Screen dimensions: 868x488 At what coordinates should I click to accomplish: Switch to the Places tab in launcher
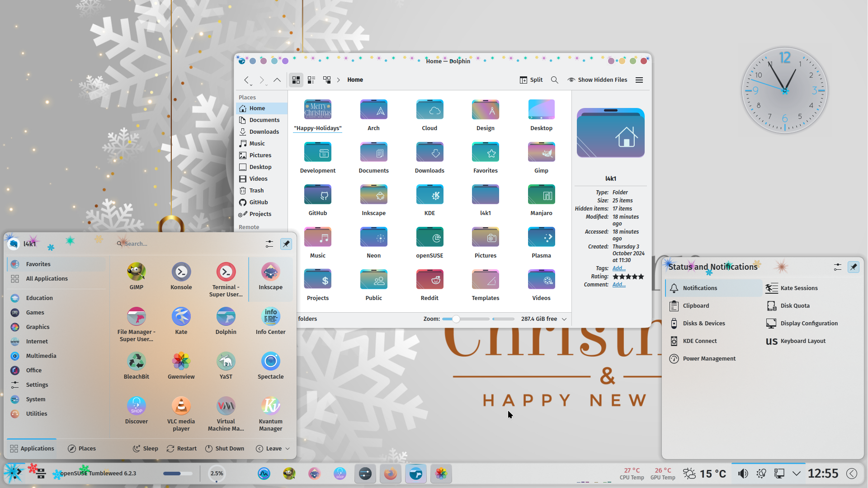(82, 449)
